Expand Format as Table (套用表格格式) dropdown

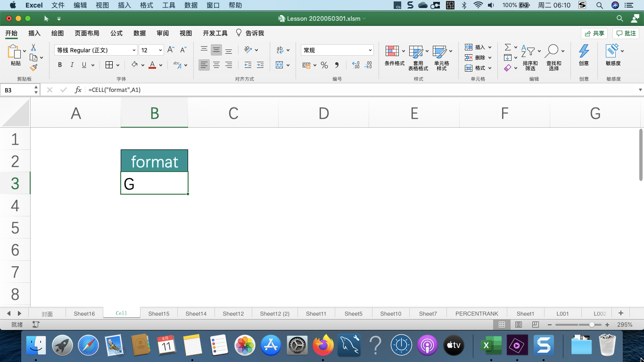click(x=427, y=51)
